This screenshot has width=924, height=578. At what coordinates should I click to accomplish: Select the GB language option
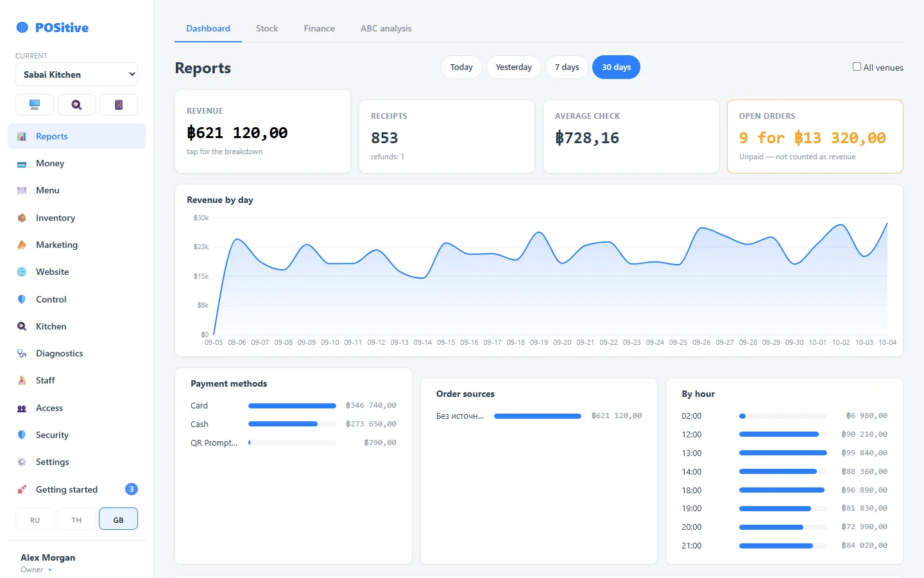pyautogui.click(x=119, y=519)
